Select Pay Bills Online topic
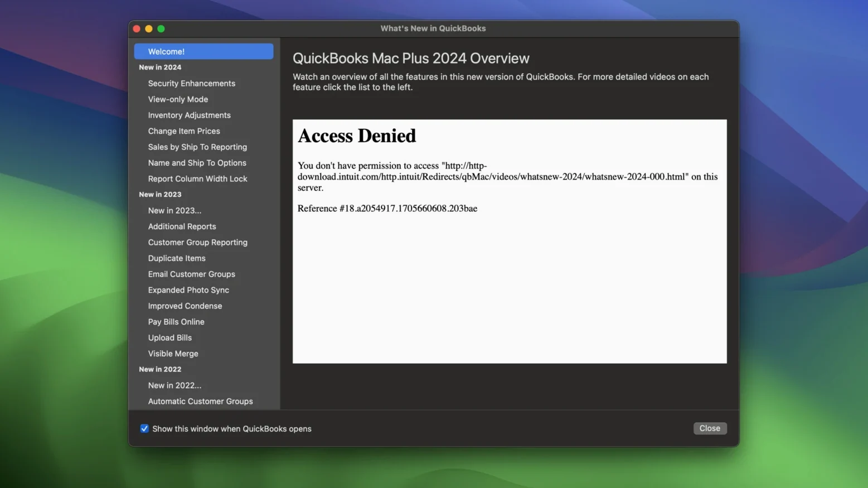The height and width of the screenshot is (488, 868). click(176, 322)
